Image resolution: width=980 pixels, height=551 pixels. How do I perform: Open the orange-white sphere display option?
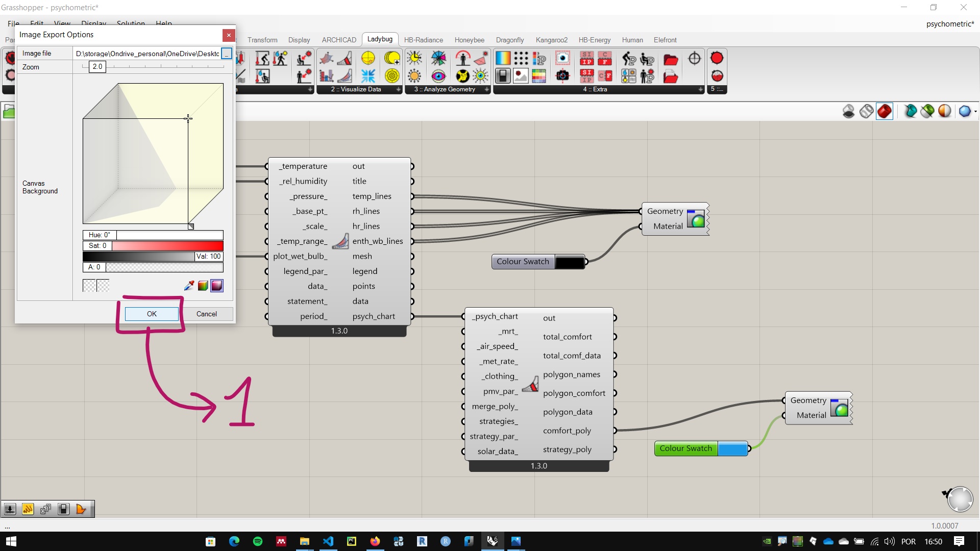click(x=945, y=111)
